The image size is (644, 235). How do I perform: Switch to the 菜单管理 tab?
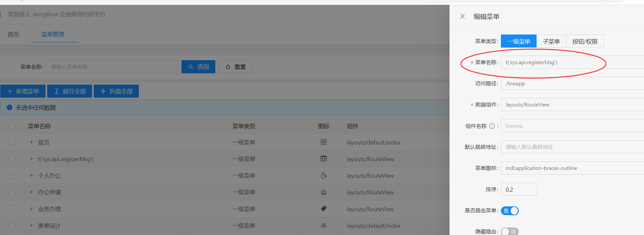point(53,34)
